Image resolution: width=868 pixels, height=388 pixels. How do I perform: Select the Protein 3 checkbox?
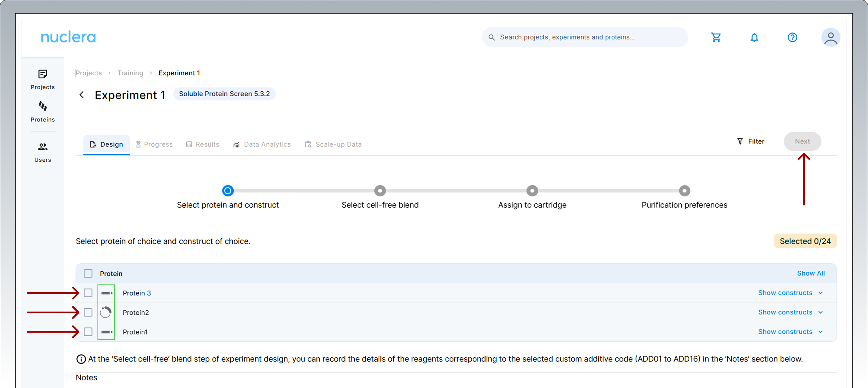[88, 293]
